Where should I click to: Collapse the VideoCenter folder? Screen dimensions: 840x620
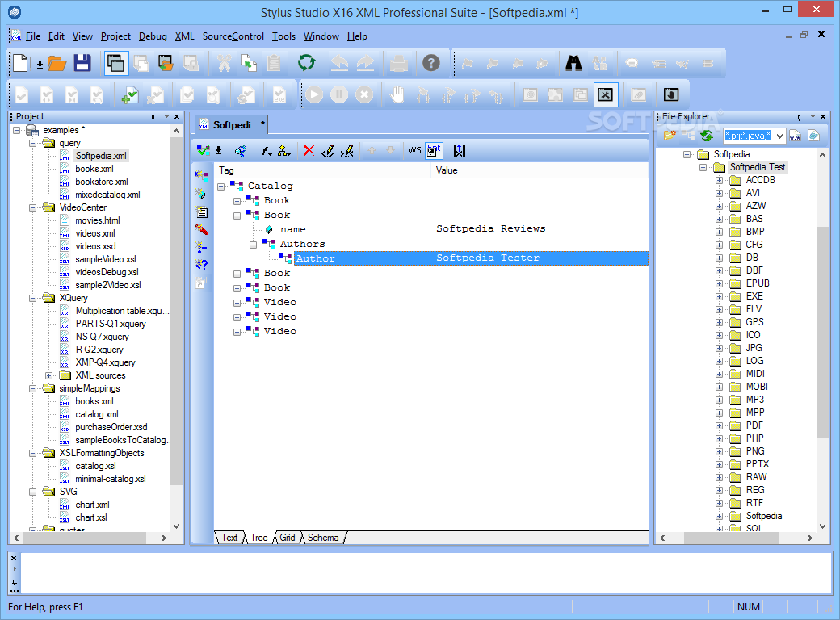pyautogui.click(x=32, y=207)
